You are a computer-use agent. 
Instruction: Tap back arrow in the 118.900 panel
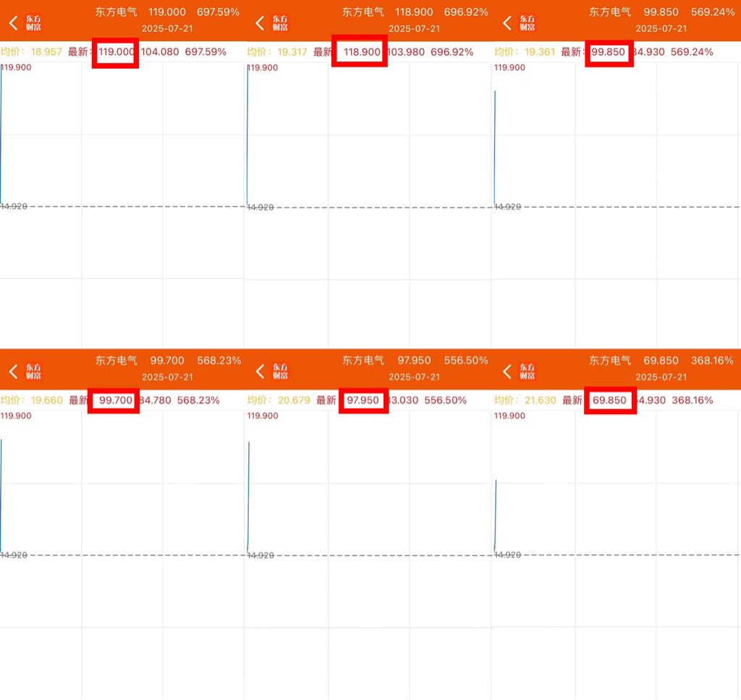pos(260,22)
